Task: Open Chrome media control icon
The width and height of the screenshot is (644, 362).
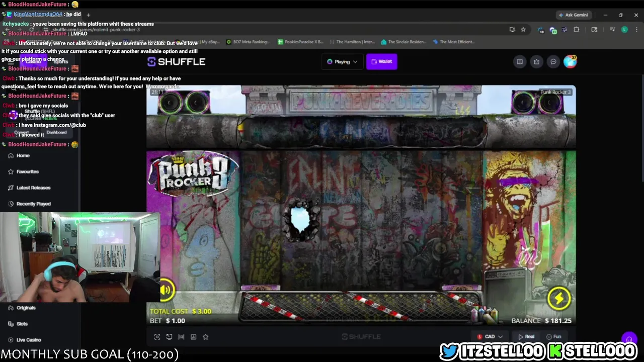Action: pos(612,30)
